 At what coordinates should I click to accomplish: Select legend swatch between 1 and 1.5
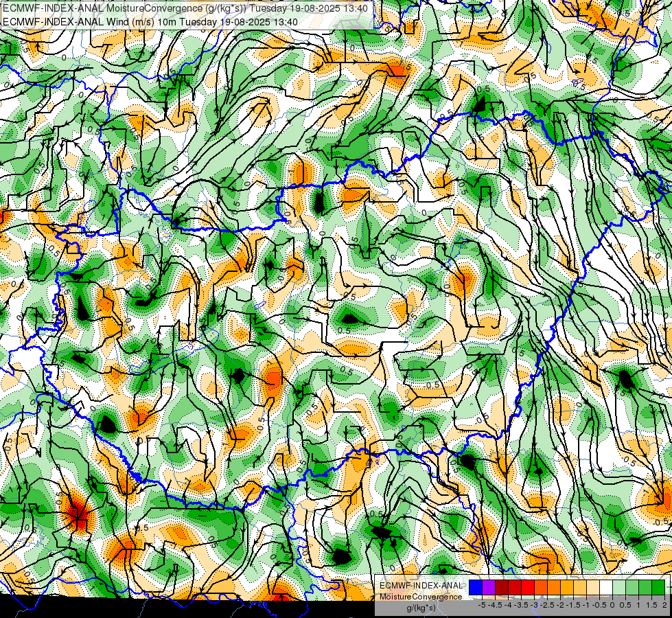[645, 588]
